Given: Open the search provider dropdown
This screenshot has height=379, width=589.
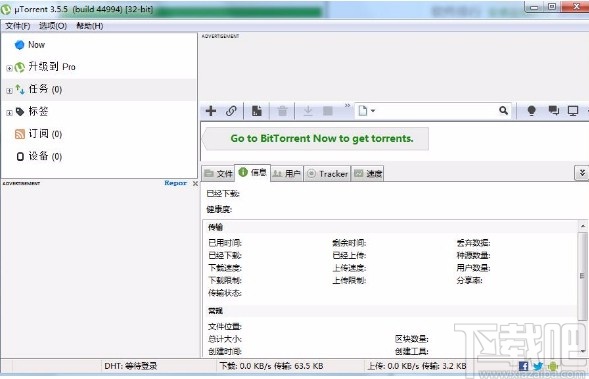Looking at the screenshot, I should [x=367, y=111].
